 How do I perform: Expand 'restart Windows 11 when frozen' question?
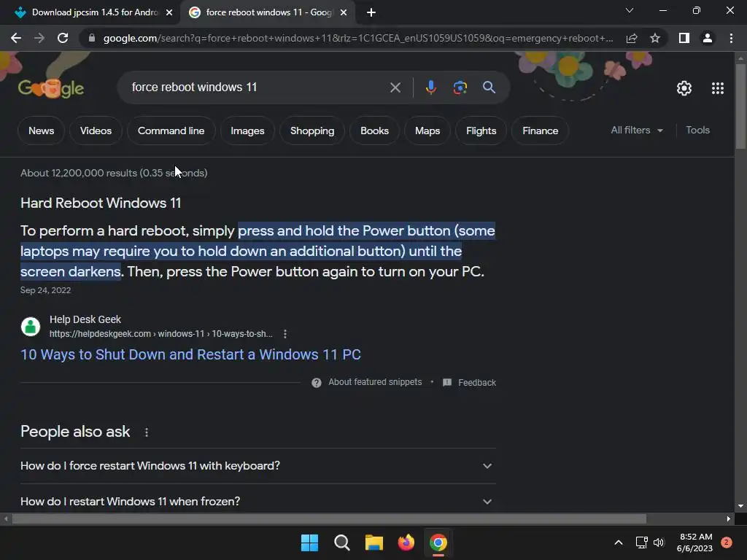(258, 502)
